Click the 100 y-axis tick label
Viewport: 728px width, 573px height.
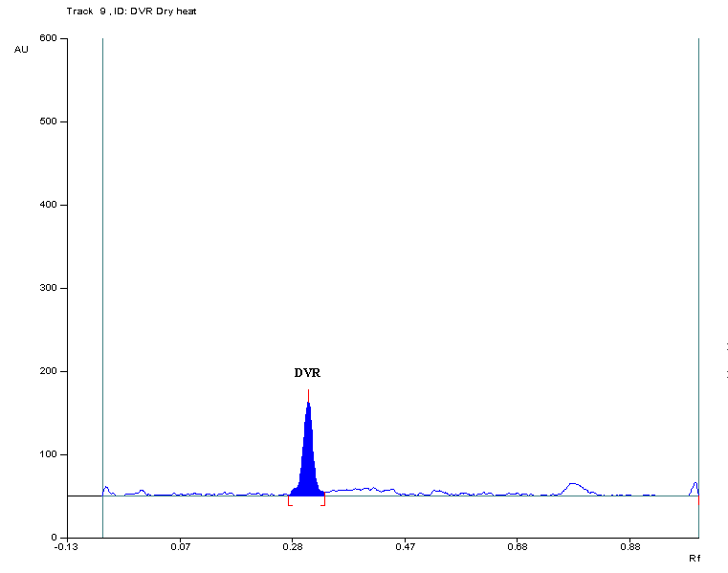[48, 454]
